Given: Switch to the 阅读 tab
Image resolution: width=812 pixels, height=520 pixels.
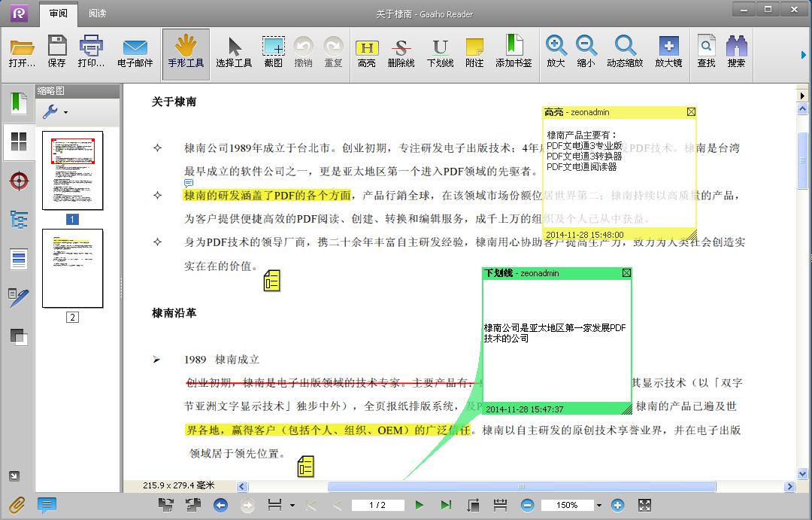Looking at the screenshot, I should point(97,14).
